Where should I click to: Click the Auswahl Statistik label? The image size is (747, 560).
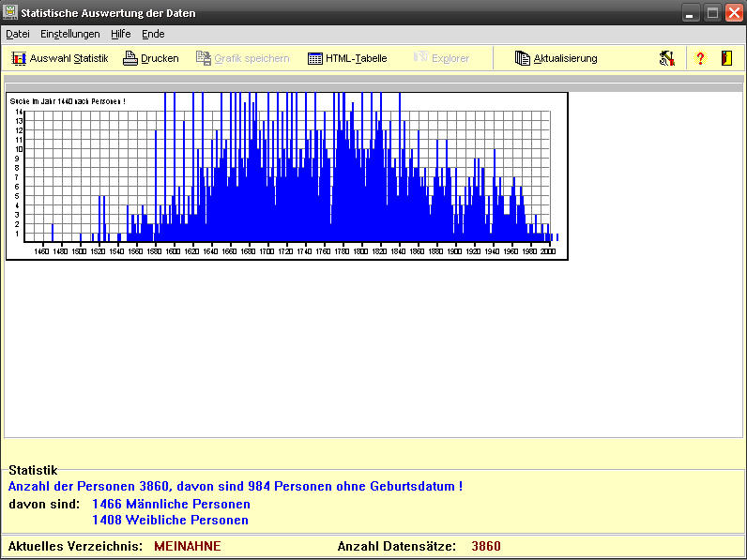(x=69, y=58)
